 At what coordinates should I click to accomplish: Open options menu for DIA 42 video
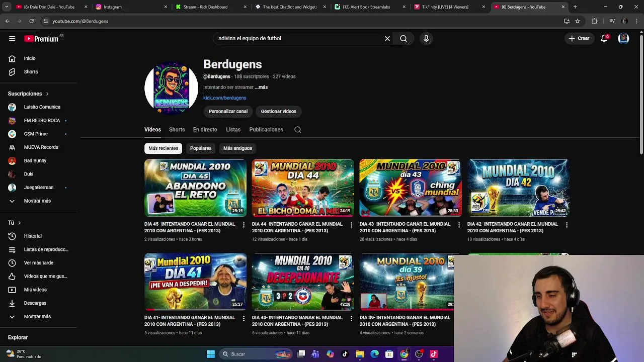coord(567,225)
